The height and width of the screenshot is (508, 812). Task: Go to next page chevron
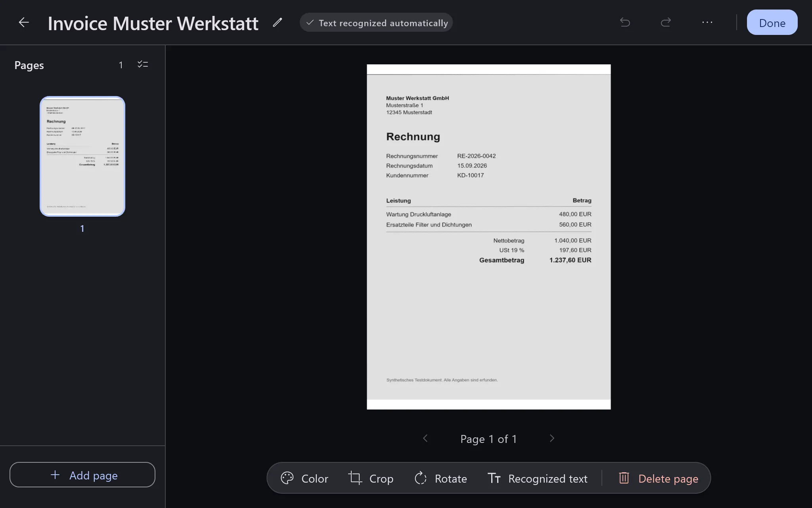pyautogui.click(x=552, y=439)
